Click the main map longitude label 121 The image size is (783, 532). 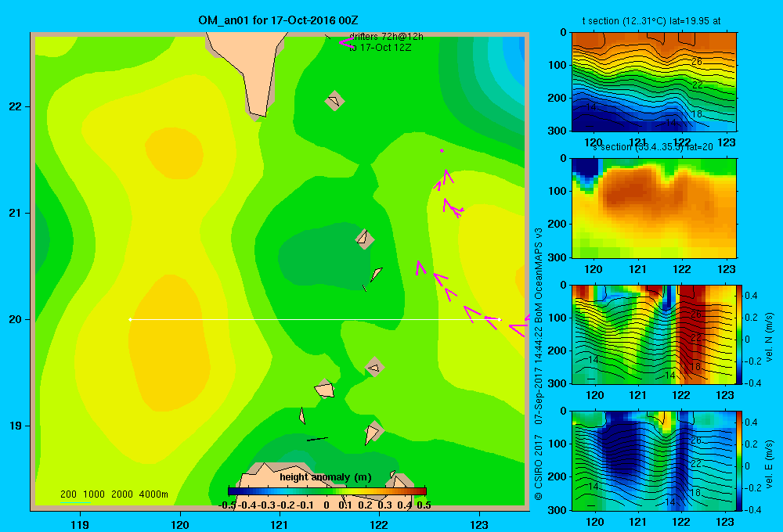click(280, 524)
